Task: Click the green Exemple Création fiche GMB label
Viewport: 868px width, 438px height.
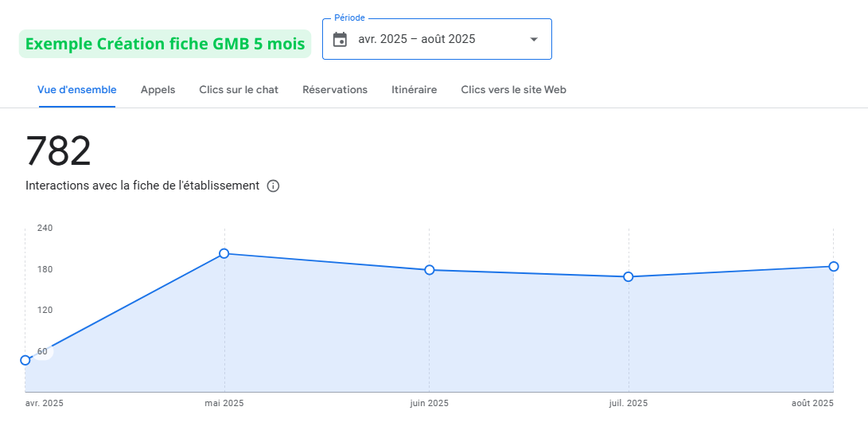Action: [165, 44]
